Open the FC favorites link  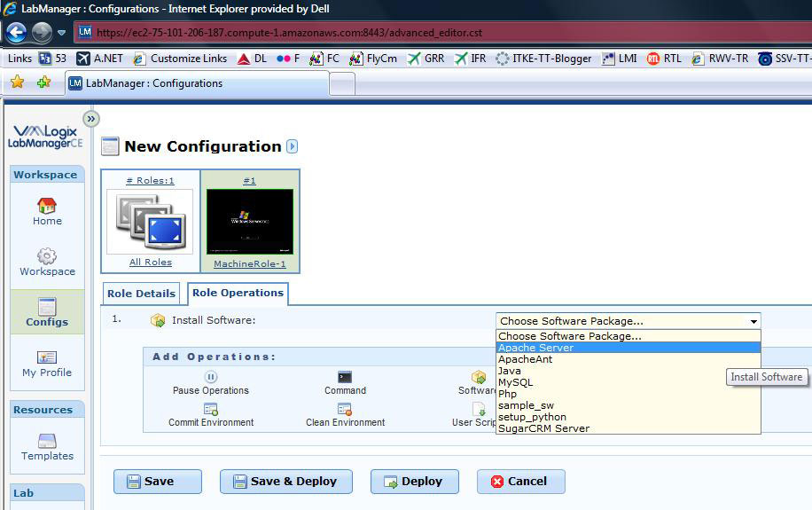pos(324,59)
